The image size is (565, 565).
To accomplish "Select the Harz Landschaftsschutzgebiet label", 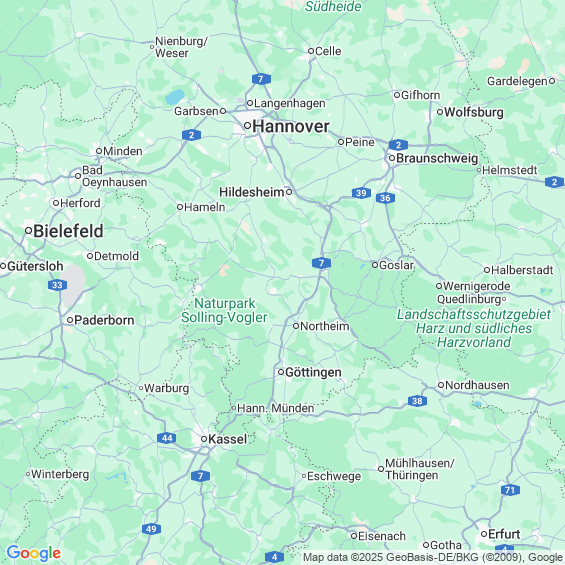I will point(474,328).
